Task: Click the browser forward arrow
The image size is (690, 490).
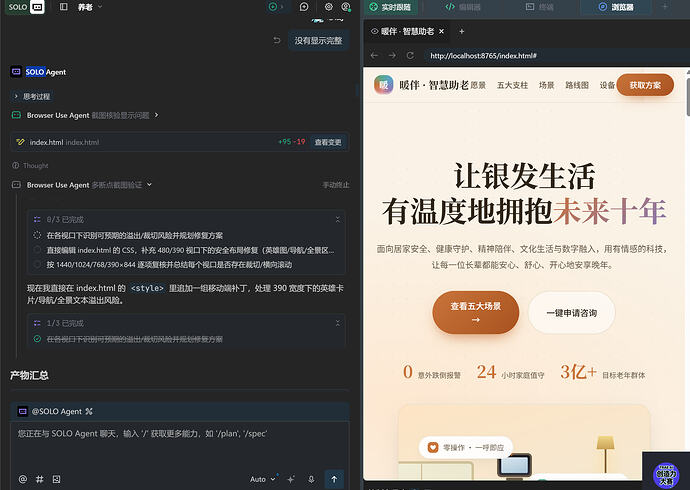Action: [x=392, y=55]
